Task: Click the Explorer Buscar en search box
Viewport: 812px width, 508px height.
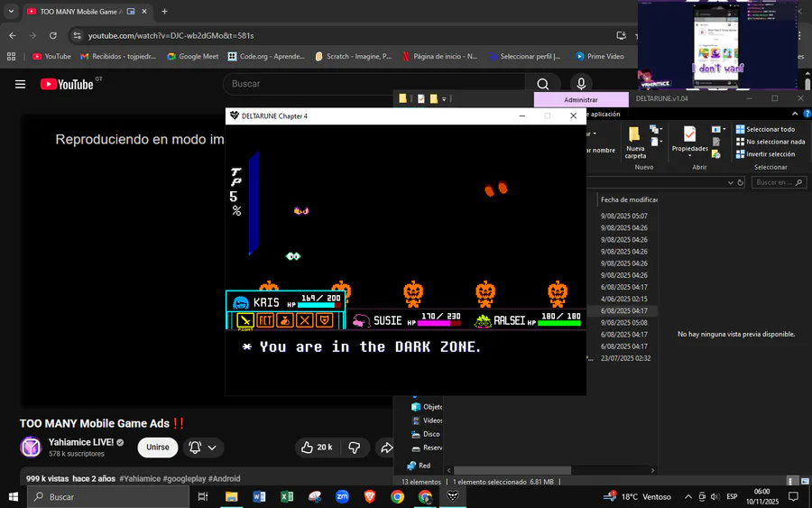Action: point(779,182)
